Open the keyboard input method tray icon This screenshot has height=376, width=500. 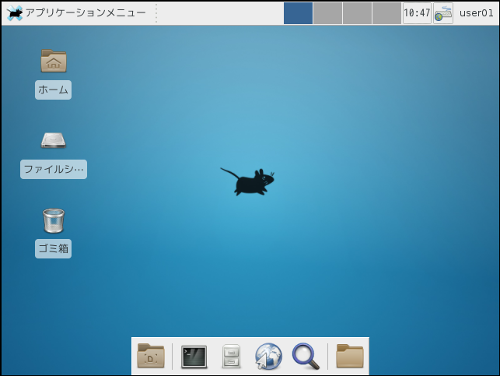(x=443, y=13)
